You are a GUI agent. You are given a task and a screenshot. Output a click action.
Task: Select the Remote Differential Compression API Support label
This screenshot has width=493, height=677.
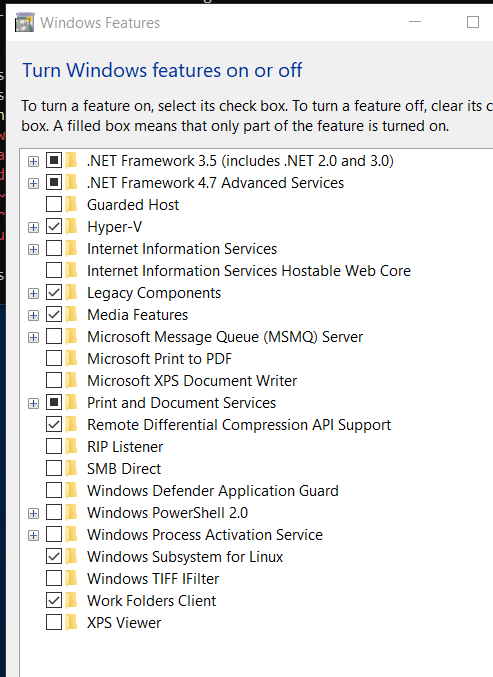[239, 424]
